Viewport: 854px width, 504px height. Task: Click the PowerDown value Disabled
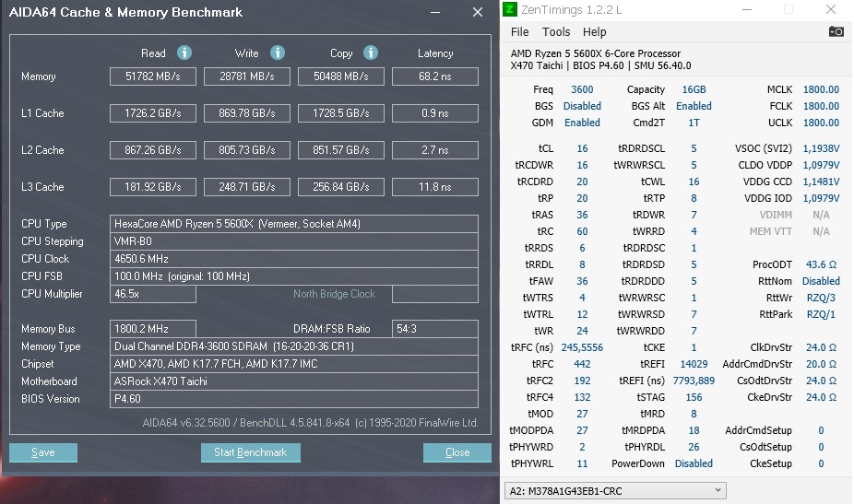pos(694,463)
